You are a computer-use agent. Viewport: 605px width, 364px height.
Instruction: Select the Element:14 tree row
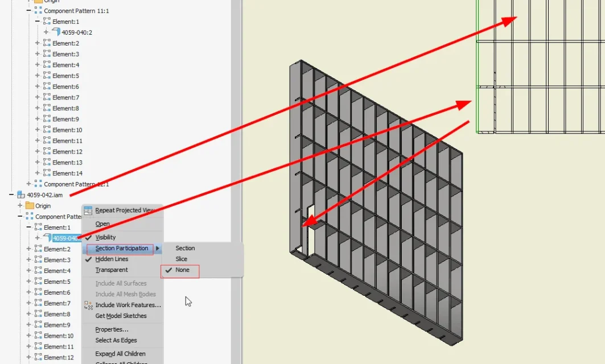68,173
